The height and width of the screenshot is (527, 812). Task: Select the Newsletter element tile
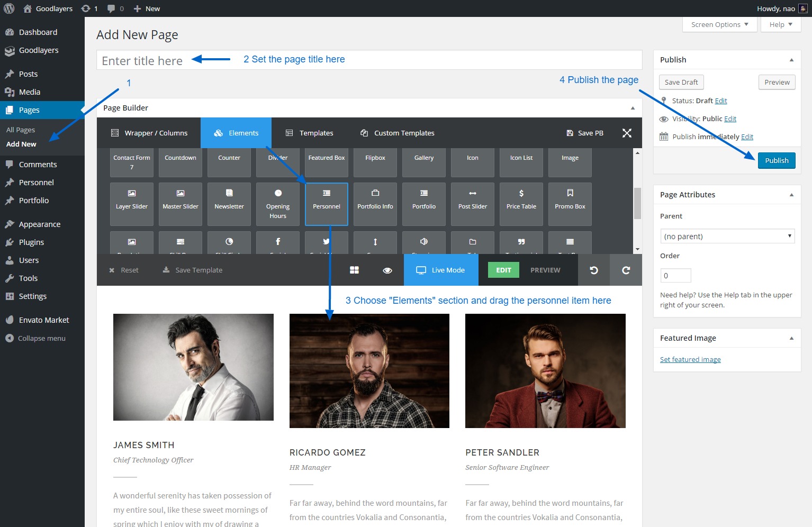click(229, 204)
